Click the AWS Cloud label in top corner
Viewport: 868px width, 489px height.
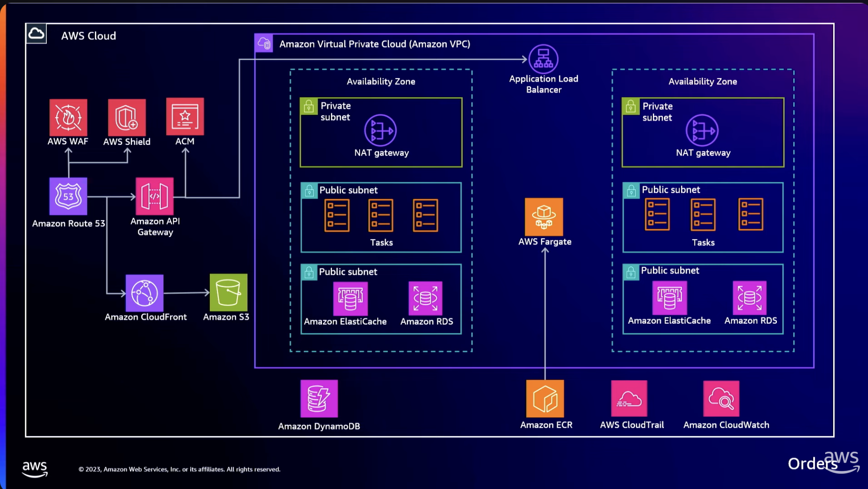pyautogui.click(x=89, y=36)
